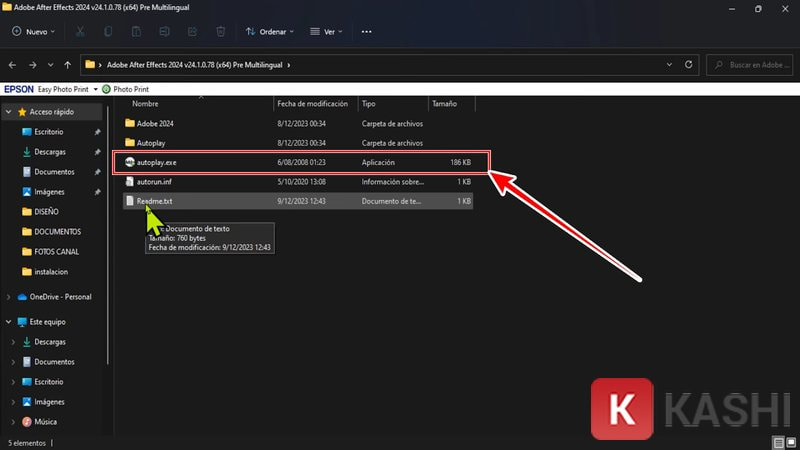The height and width of the screenshot is (450, 800).
Task: Open Acceso rápido in sidebar
Action: click(x=52, y=112)
